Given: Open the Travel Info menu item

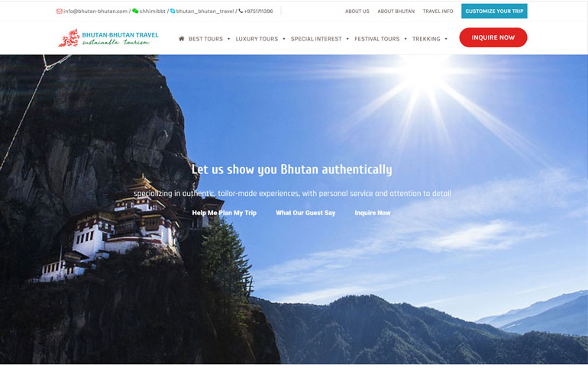Looking at the screenshot, I should click(438, 11).
